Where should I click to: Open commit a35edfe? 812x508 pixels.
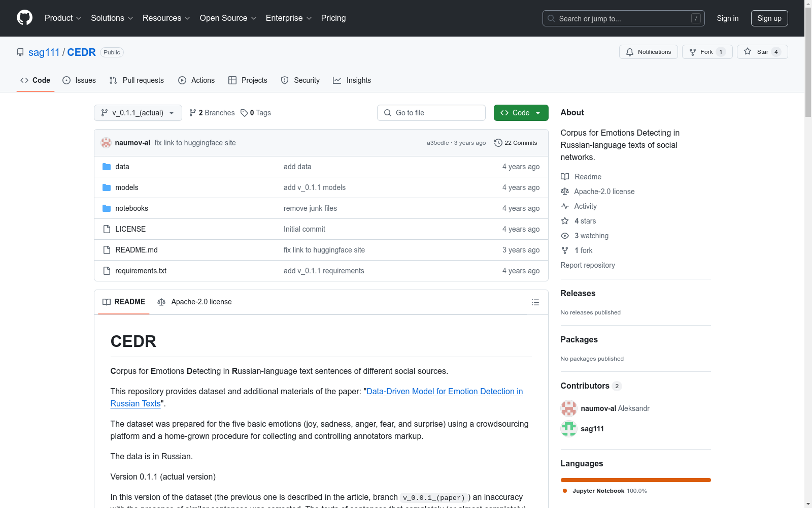coord(438,143)
